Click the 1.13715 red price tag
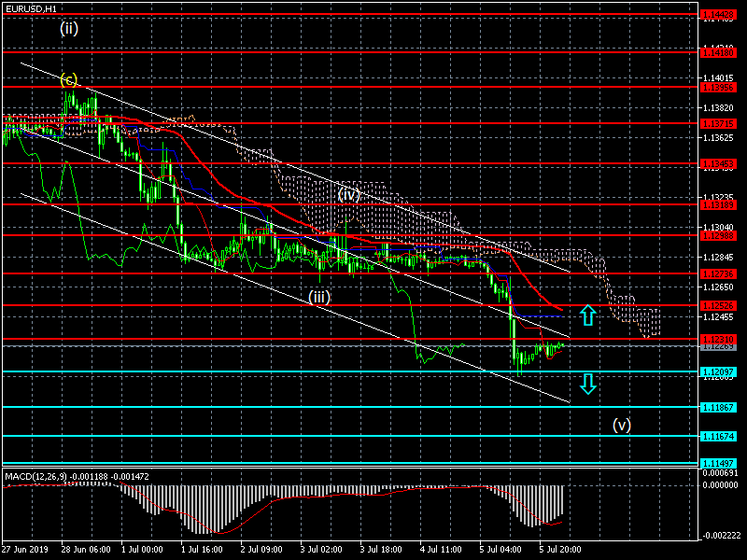This screenshot has height=560, width=747. [718, 124]
